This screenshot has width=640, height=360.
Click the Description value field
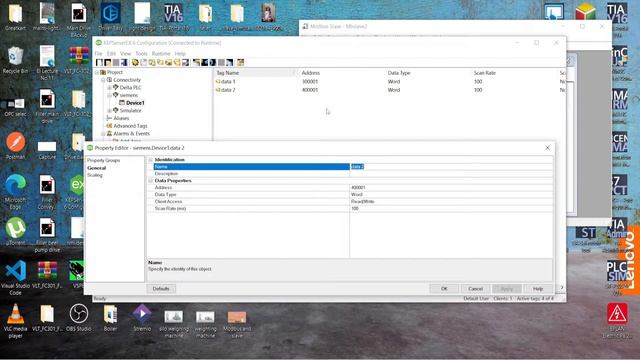click(451, 173)
